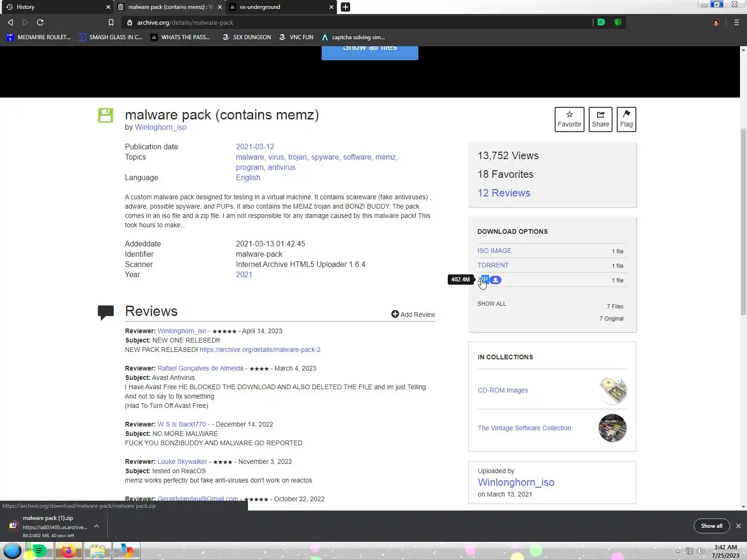The image size is (747, 560).
Task: Click the Reviews speech bubble icon
Action: pos(106,312)
